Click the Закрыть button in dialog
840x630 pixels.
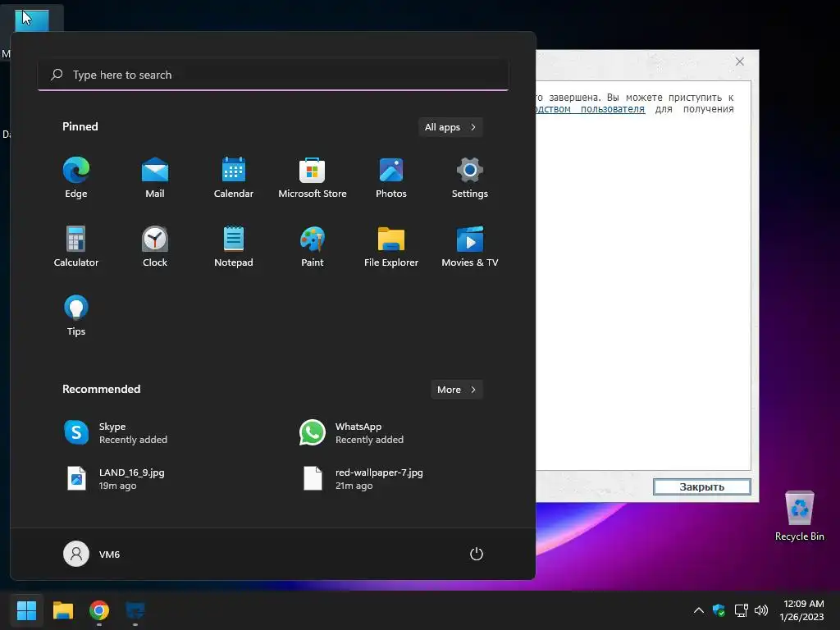click(x=702, y=487)
